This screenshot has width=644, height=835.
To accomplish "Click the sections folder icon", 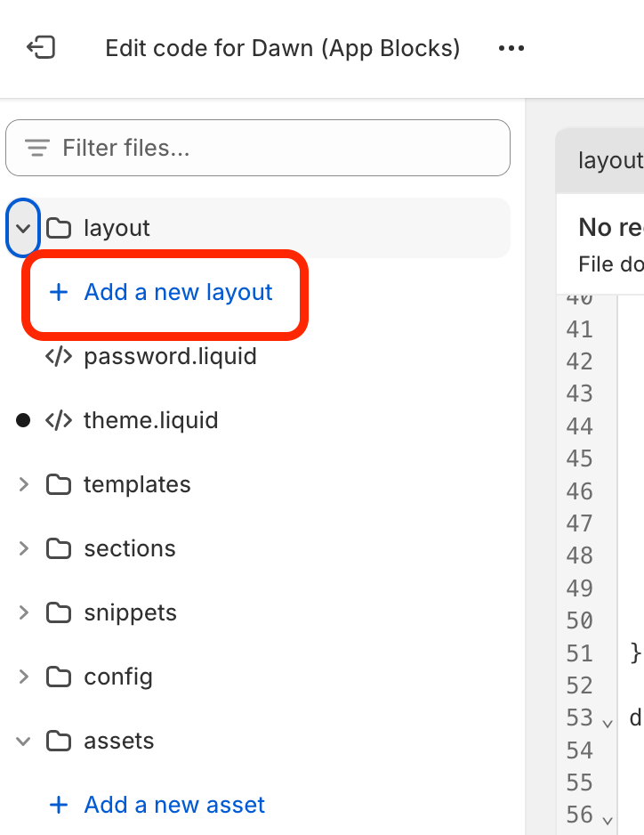I will 59,548.
